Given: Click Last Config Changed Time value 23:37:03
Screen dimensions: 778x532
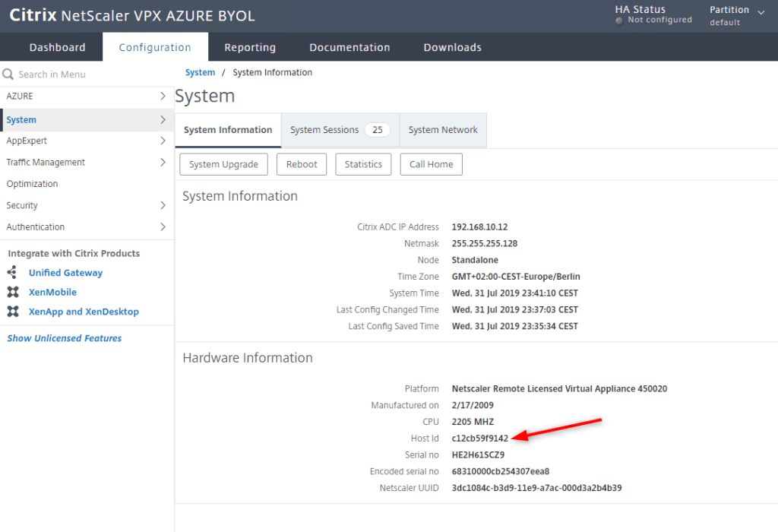Looking at the screenshot, I should pos(514,309).
